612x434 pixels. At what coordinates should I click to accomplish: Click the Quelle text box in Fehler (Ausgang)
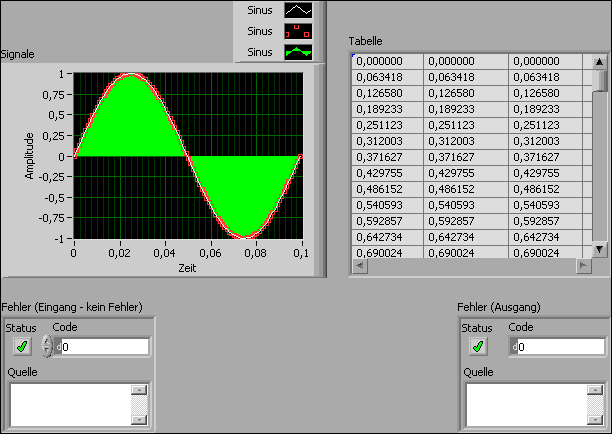click(527, 405)
